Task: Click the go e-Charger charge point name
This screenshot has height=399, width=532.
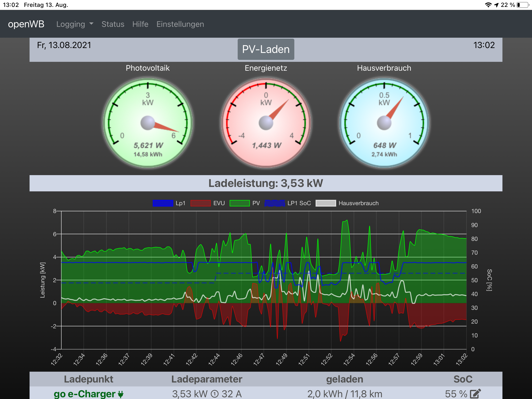Action: tap(84, 394)
